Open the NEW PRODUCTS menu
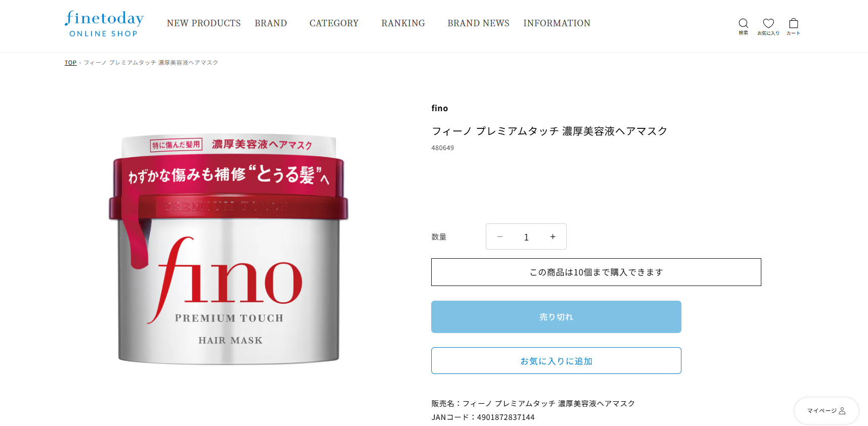The height and width of the screenshot is (426, 868). click(x=204, y=23)
